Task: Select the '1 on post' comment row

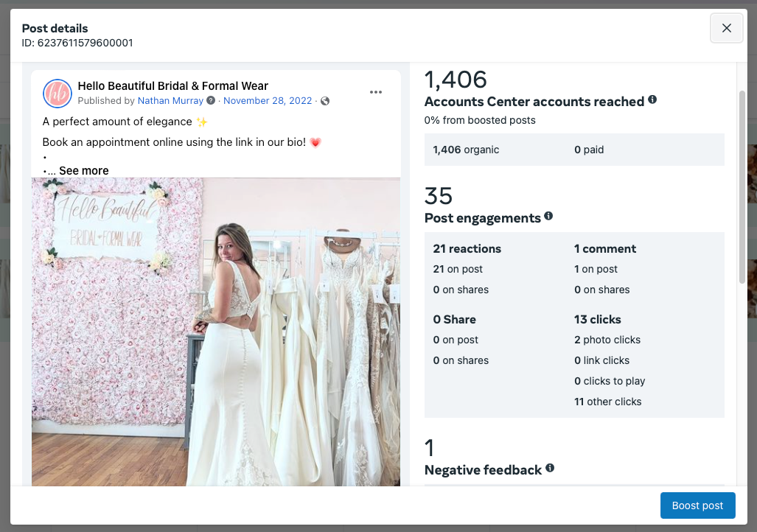Action: (x=596, y=270)
